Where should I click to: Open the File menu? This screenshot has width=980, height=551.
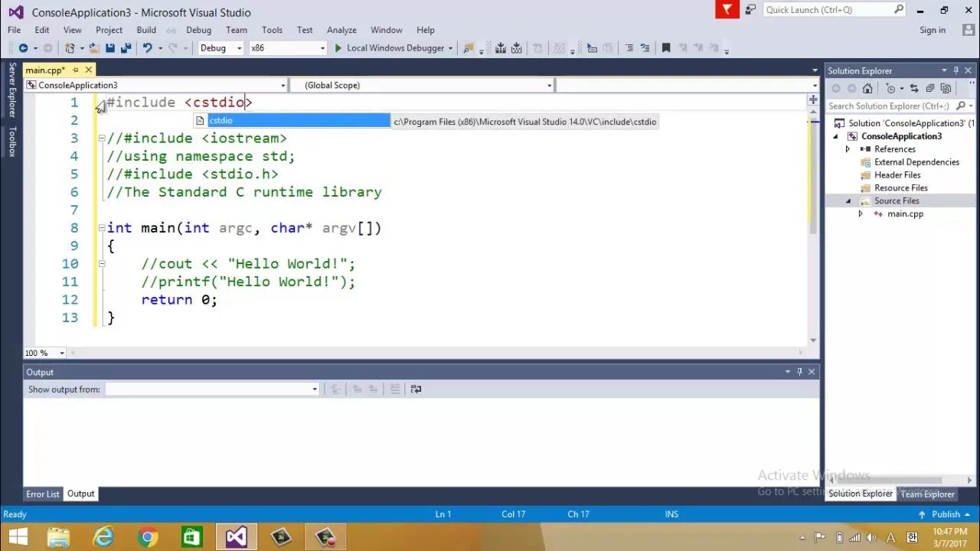tap(14, 30)
